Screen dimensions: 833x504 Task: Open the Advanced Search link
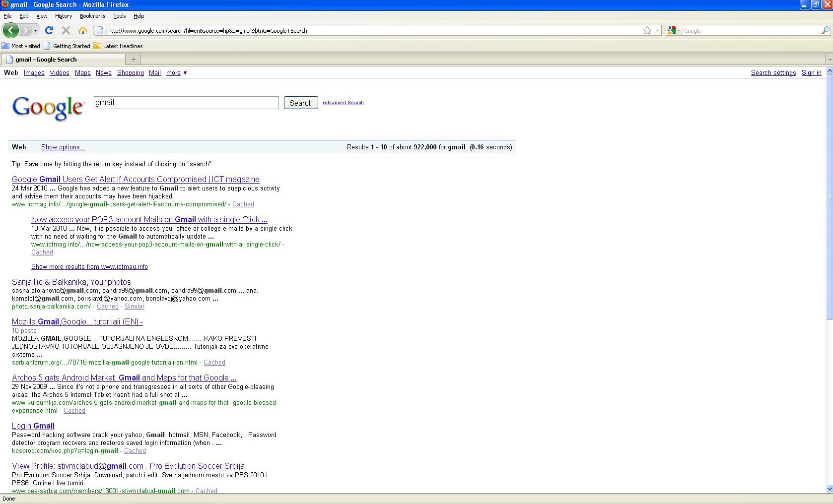click(x=343, y=103)
